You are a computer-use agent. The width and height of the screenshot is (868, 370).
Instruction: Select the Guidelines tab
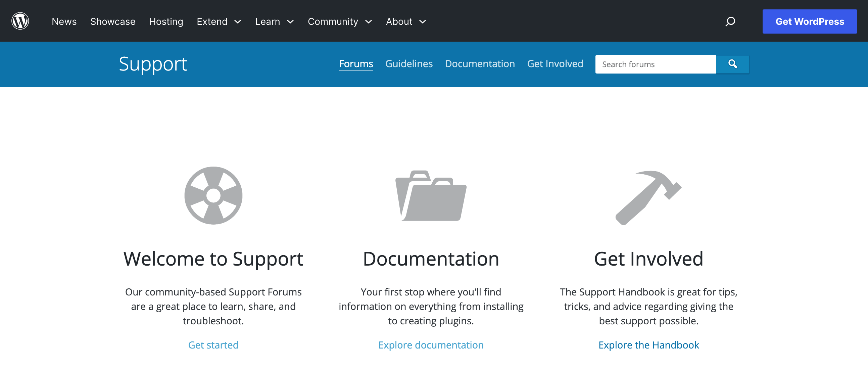pos(409,64)
